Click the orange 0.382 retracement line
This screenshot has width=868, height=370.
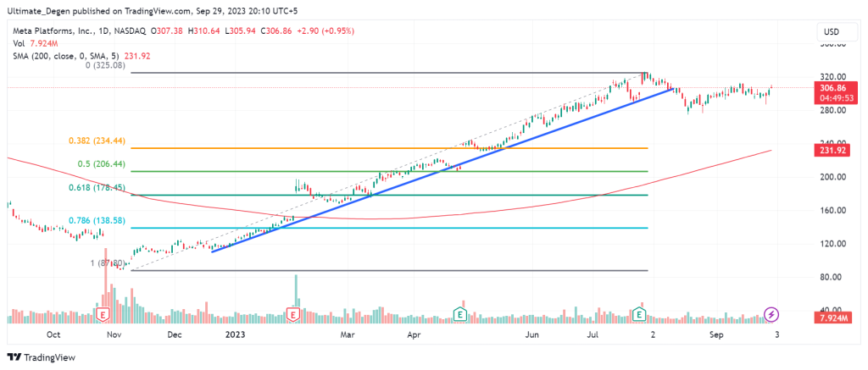click(387, 148)
